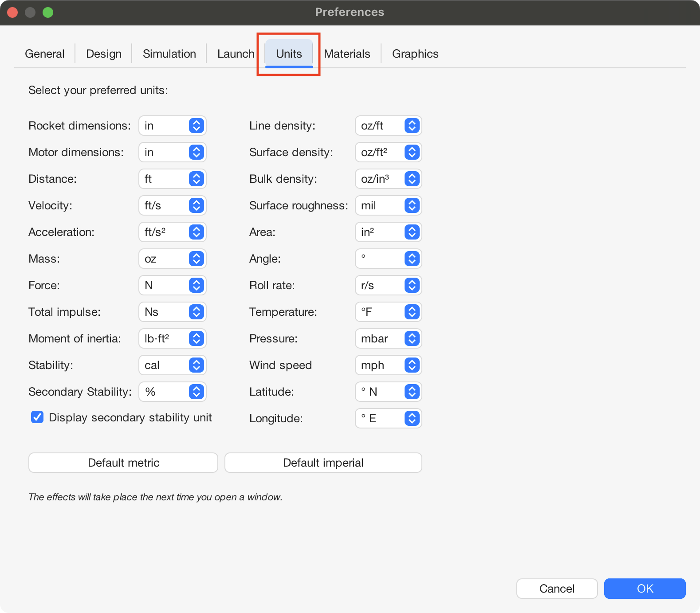
Task: Click the Default metric button
Action: 123,463
